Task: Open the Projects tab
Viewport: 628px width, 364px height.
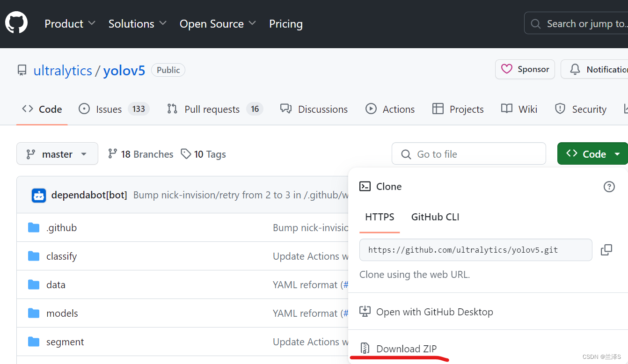Action: click(x=458, y=109)
